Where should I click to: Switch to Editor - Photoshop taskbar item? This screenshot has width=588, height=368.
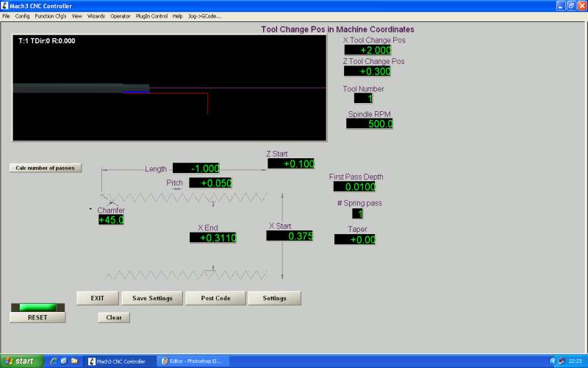[193, 361]
